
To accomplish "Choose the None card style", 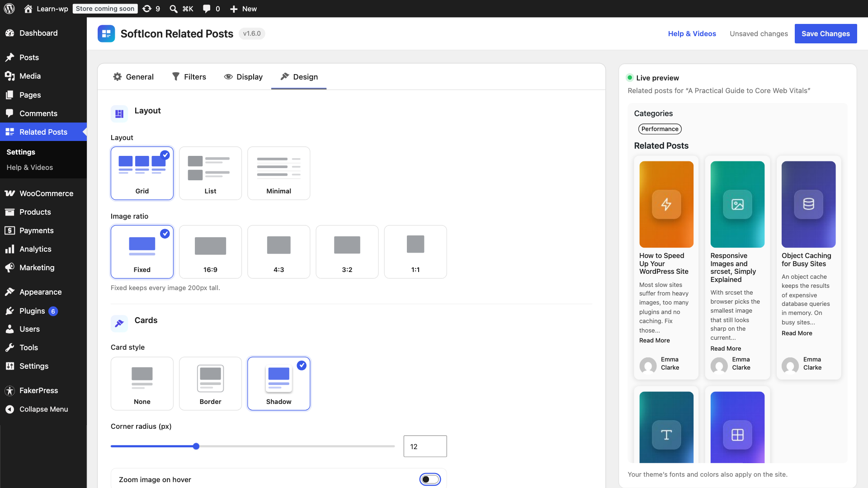I will pos(142,384).
